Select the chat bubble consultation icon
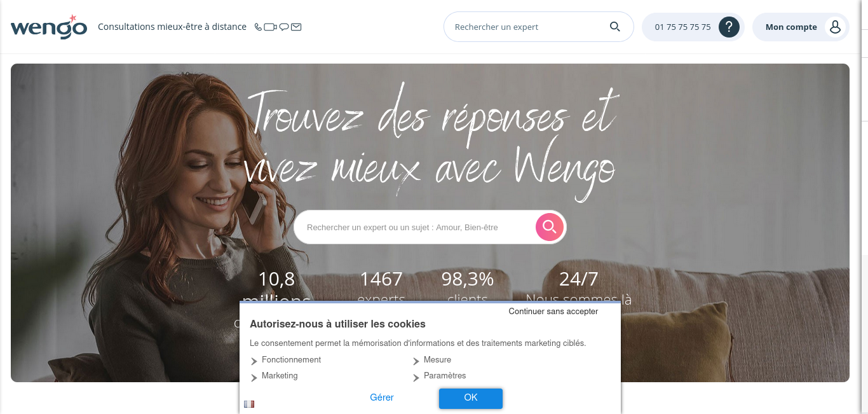Screen dimensions: 868x414 [284, 27]
